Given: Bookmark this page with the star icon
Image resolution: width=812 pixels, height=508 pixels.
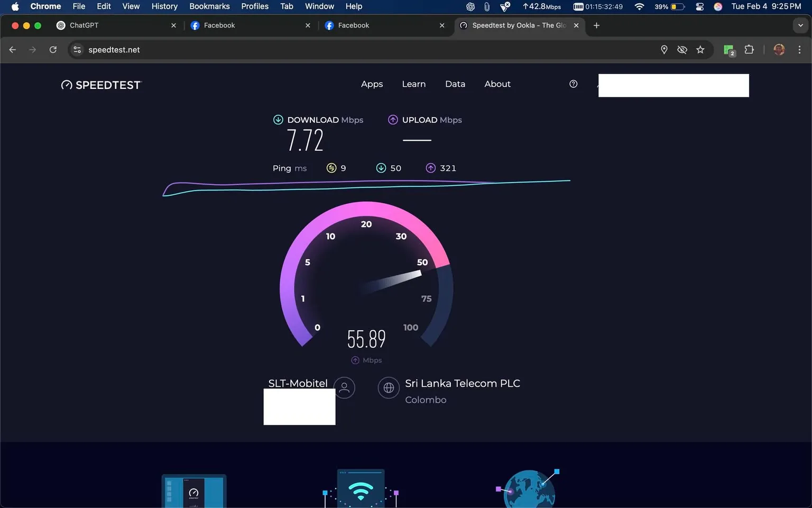Looking at the screenshot, I should click(700, 50).
